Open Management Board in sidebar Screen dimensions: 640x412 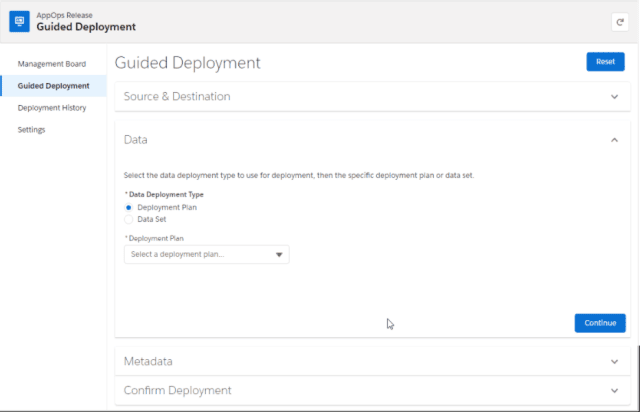coord(52,64)
